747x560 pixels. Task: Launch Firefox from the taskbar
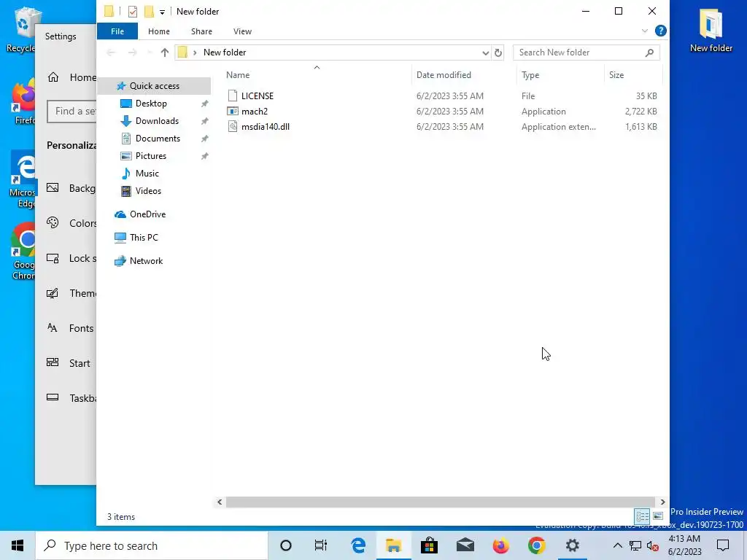tap(500, 545)
